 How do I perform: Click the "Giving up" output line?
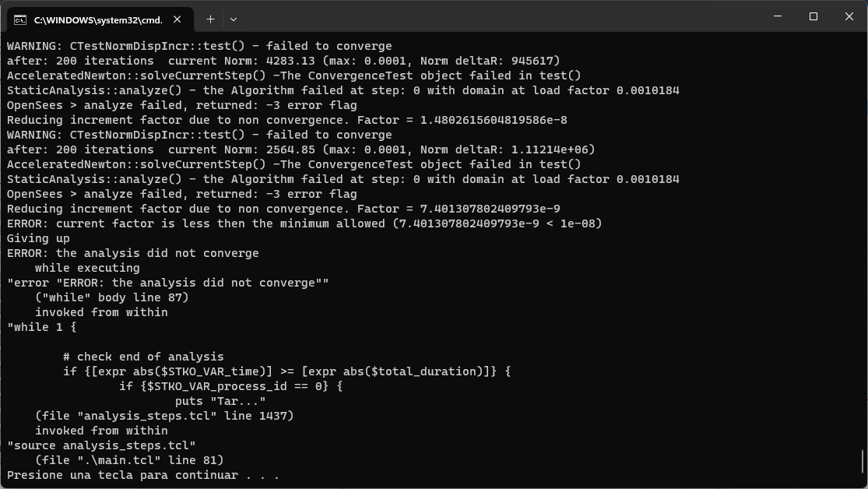pyautogui.click(x=38, y=239)
